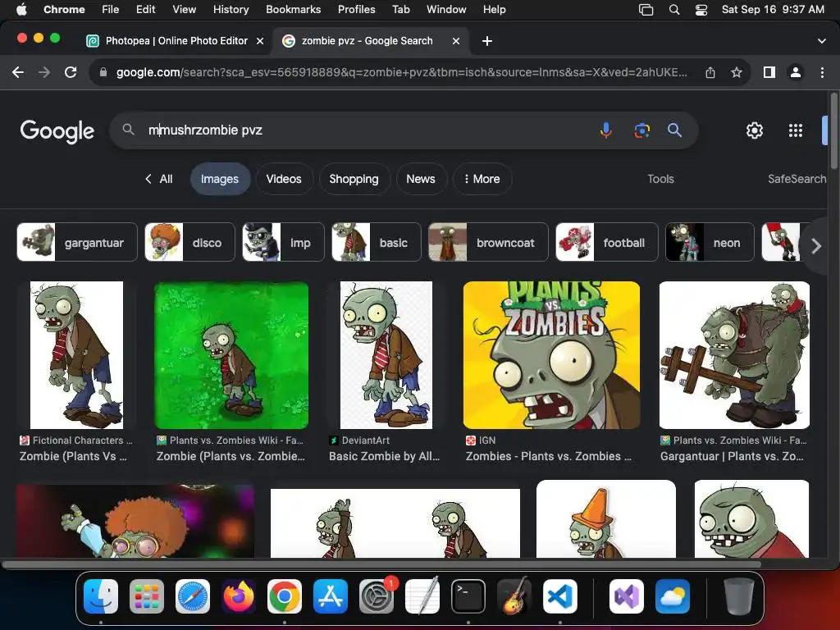Filter images by browncoat chip
The height and width of the screenshot is (630, 840).
point(489,242)
